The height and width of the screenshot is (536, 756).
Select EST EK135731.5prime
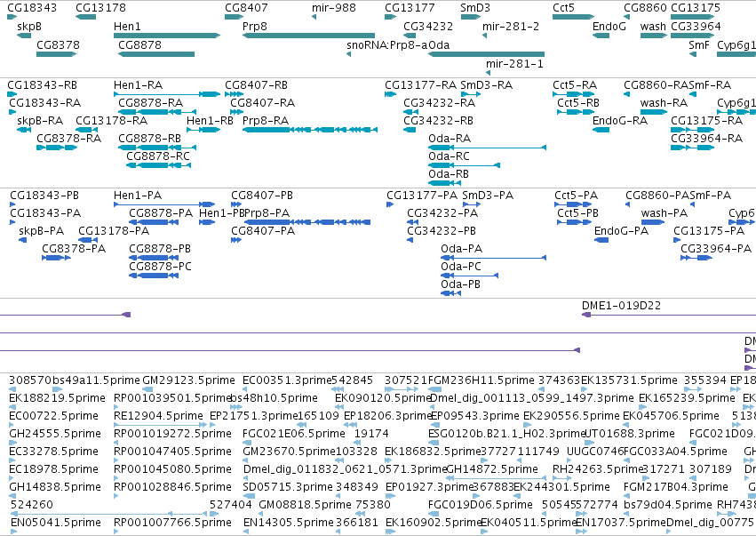tap(629, 380)
